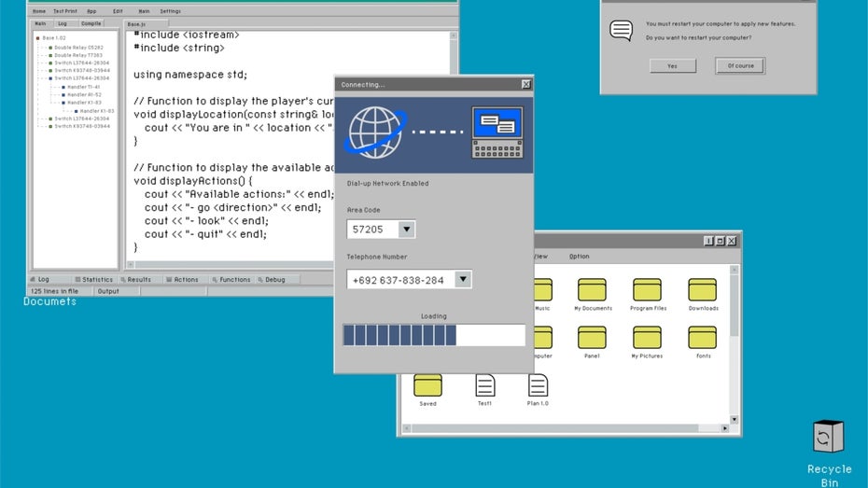Screen dimensions: 868x488
Task: Open the My Pictures folder
Action: pos(647,338)
